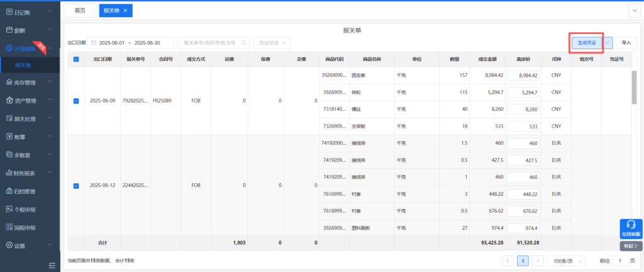
Task: Click the 财务报表 chart icon
Action: pos(9,173)
